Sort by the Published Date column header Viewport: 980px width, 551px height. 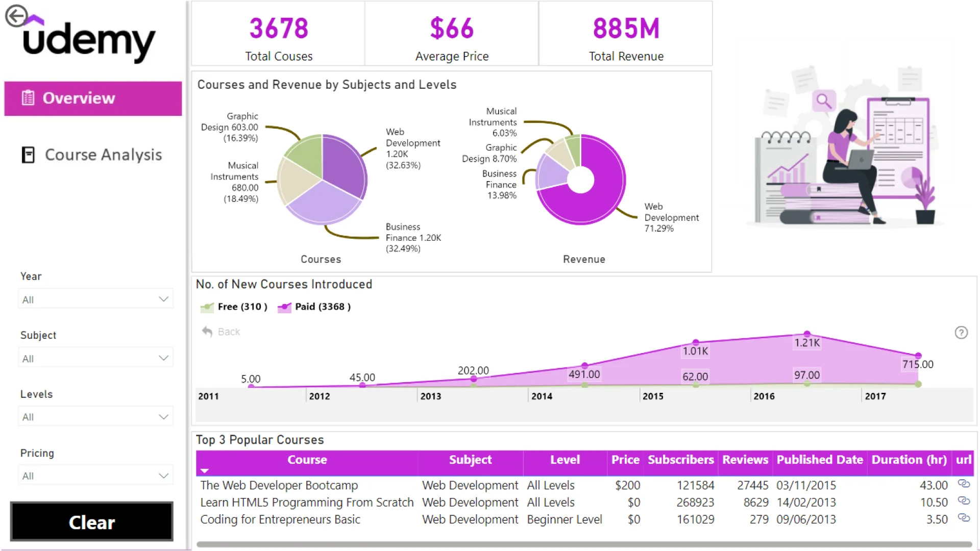click(819, 460)
